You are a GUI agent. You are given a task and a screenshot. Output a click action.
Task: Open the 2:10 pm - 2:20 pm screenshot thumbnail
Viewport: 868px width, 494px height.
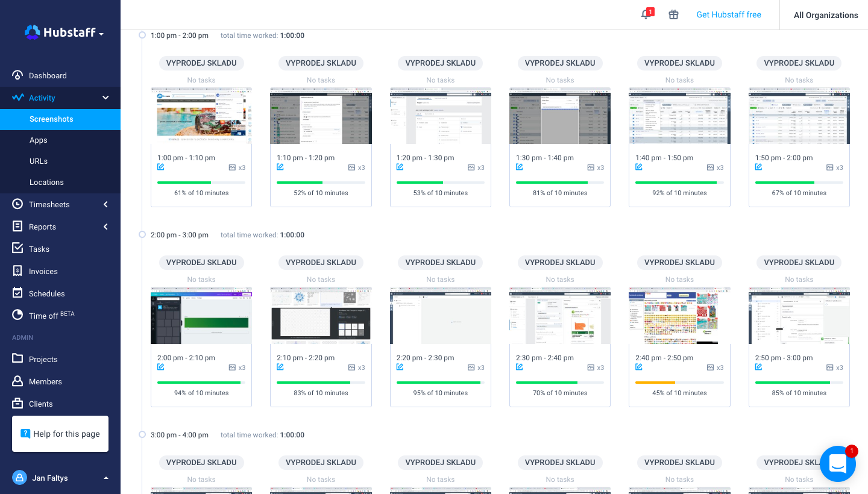pyautogui.click(x=321, y=315)
